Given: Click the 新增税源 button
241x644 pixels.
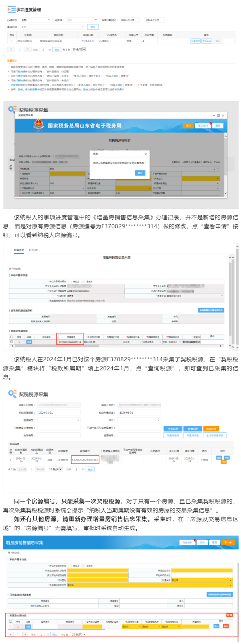Looking at the screenshot, I should (x=192, y=429).
